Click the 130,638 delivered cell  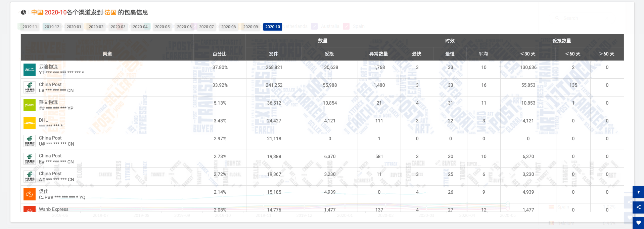(330, 67)
